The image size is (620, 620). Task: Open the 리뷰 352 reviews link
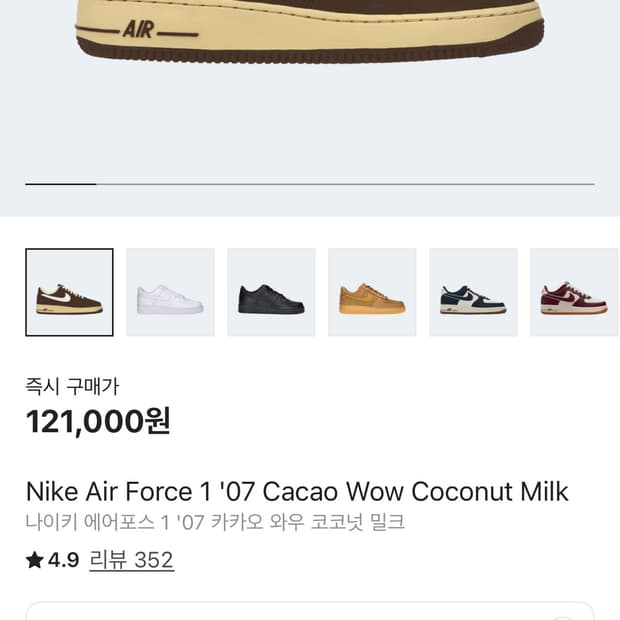coord(131,560)
